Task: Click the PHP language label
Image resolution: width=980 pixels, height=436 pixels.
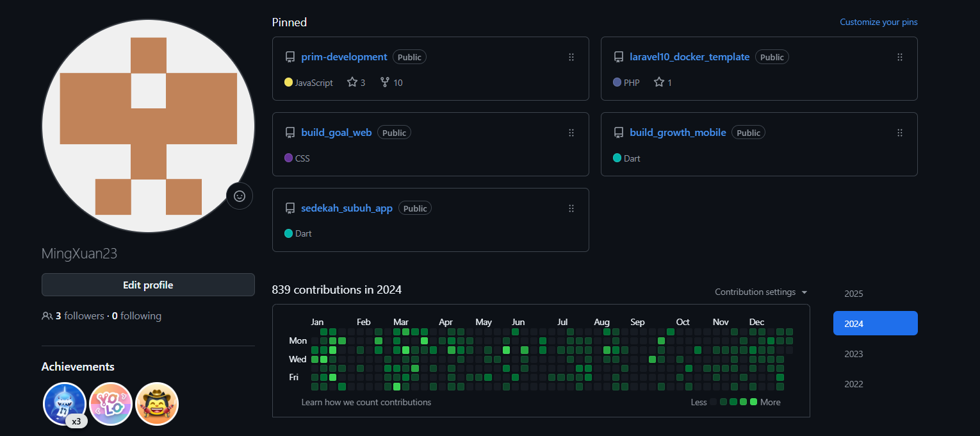Action: (x=632, y=83)
